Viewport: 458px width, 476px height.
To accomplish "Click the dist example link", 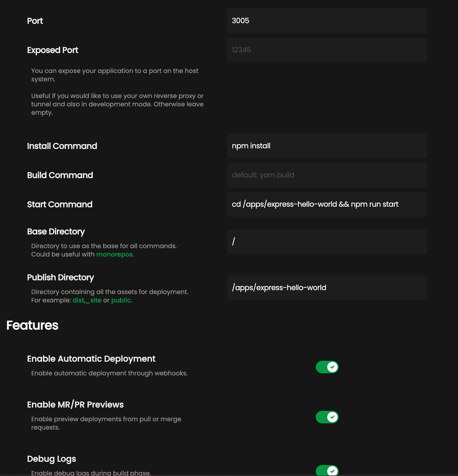I will coord(78,300).
